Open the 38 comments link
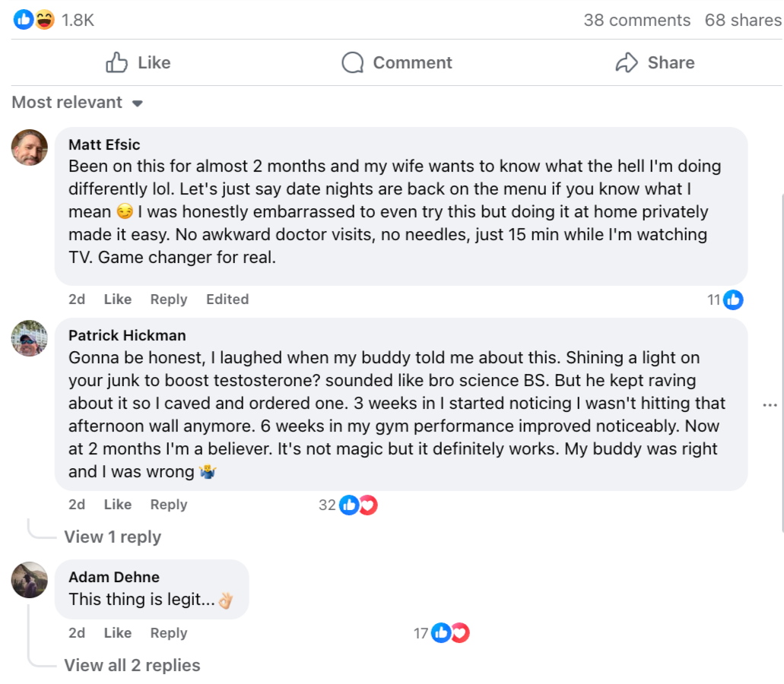This screenshot has height=684, width=784. pos(636,21)
